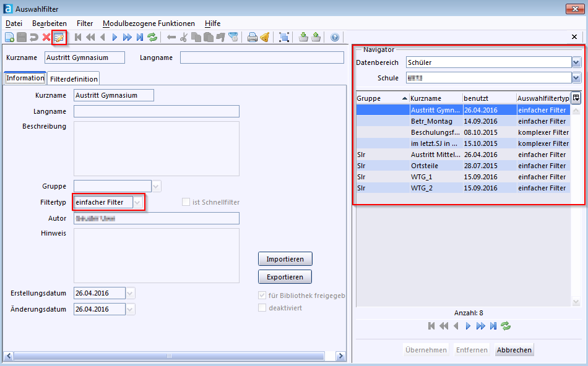
Task: Click horizontal scrollbar right arrow
Action: point(340,356)
